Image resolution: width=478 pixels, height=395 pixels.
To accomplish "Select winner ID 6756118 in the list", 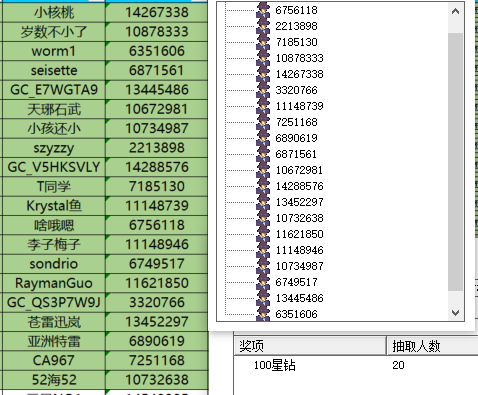I will coord(296,10).
